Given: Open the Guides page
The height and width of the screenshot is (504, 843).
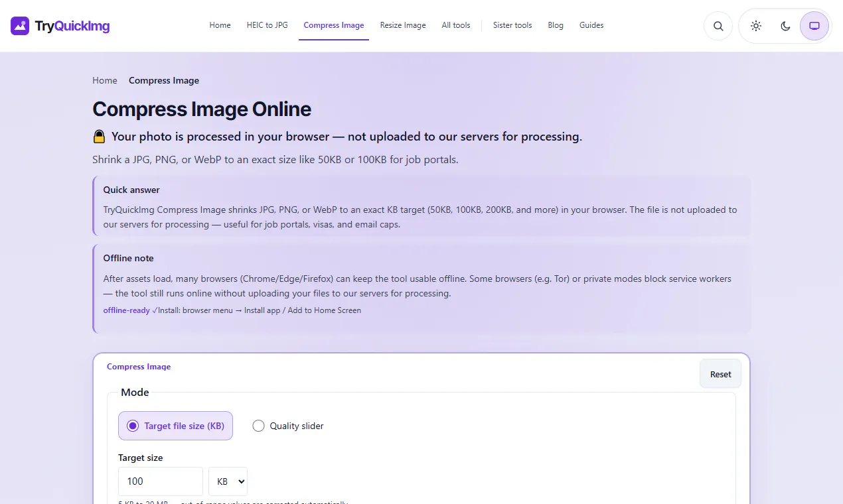Looking at the screenshot, I should click(591, 25).
